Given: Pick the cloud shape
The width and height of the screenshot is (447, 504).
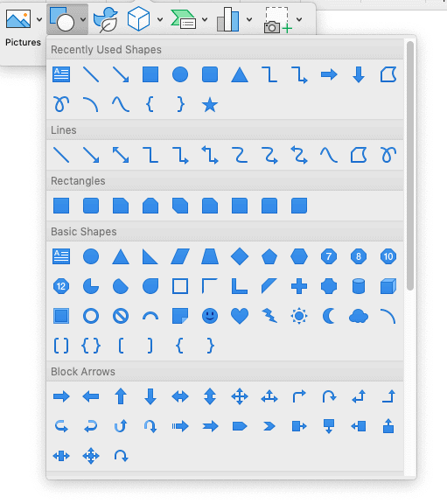Looking at the screenshot, I should point(359,316).
